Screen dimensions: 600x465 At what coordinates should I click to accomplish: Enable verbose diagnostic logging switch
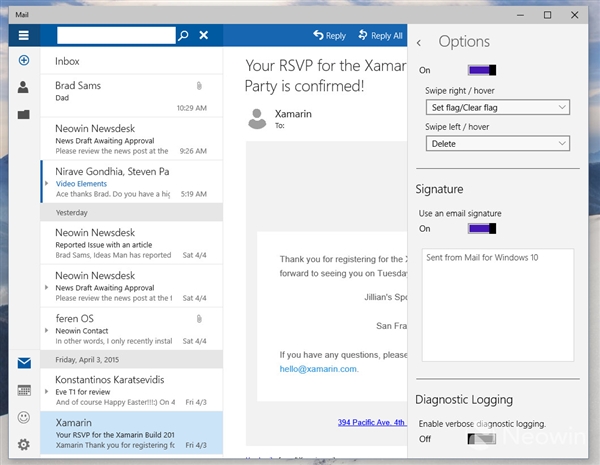click(482, 439)
